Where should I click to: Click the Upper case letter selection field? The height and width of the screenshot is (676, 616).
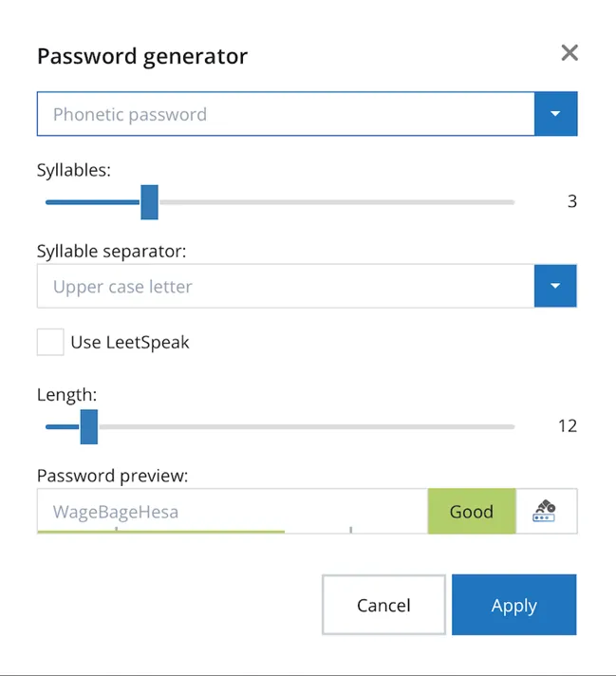pos(286,286)
